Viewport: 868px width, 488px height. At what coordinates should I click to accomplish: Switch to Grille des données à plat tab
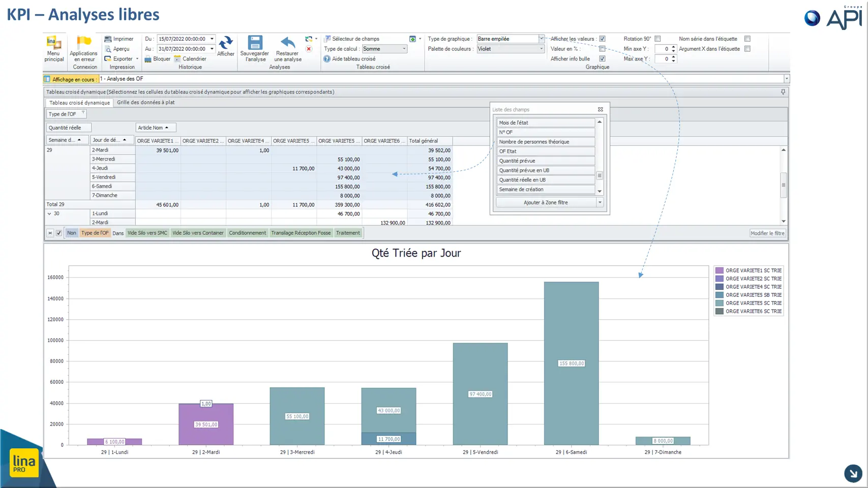(x=145, y=102)
